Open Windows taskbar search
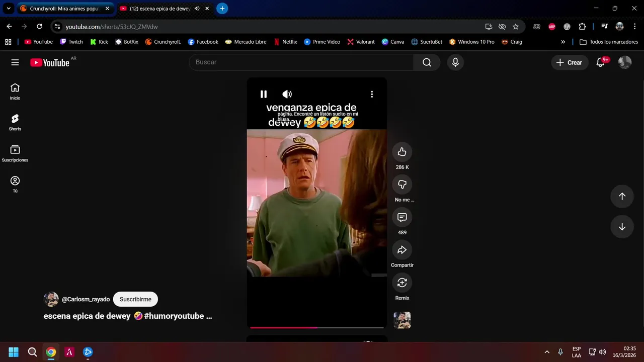Screen dimensions: 644x362 click(x=32, y=352)
